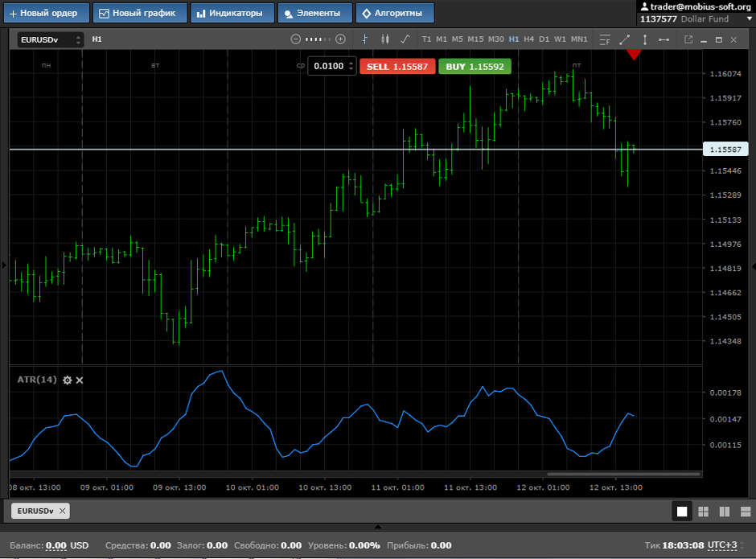Switch chart to line display type

(x=405, y=39)
